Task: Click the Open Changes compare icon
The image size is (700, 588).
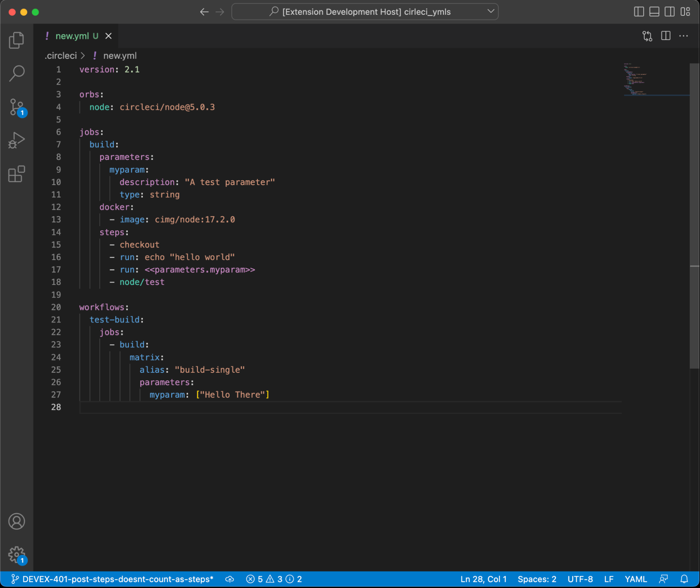Action: (x=647, y=35)
